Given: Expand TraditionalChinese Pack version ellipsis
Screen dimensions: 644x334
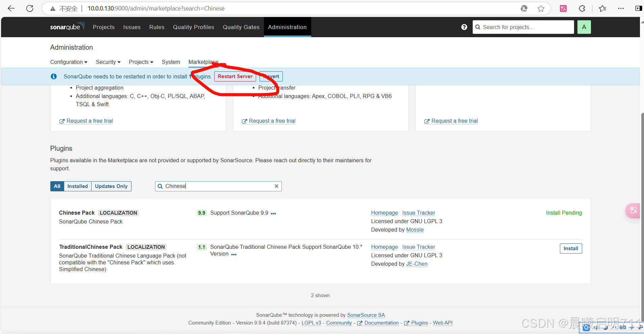Looking at the screenshot, I should coord(234,254).
